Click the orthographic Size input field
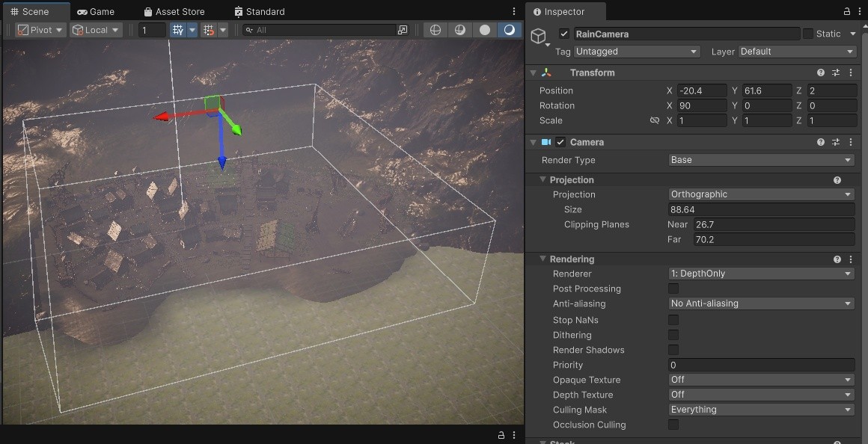This screenshot has width=868, height=444. [761, 209]
